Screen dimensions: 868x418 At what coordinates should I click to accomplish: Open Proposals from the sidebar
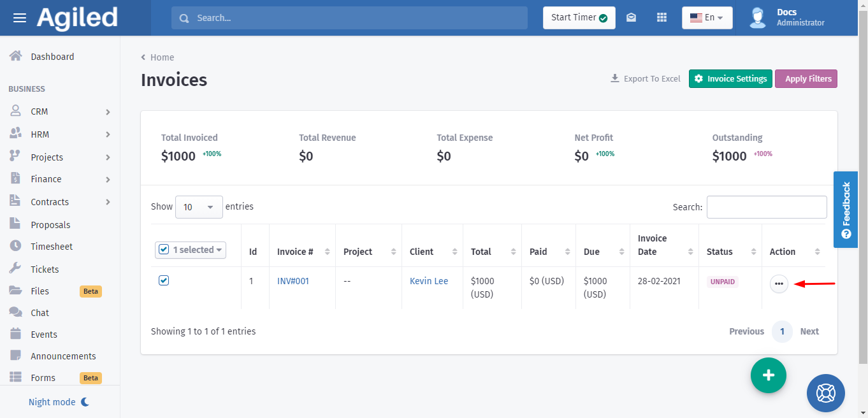click(50, 225)
